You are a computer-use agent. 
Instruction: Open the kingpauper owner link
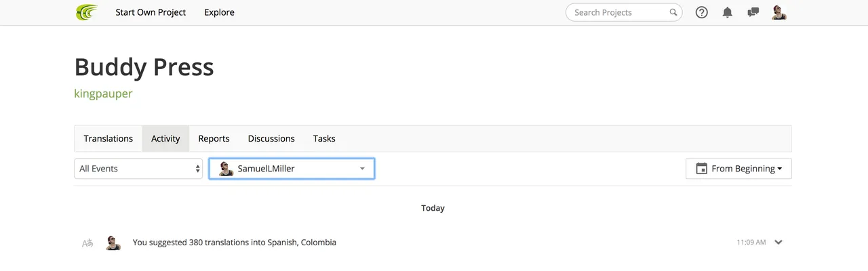click(x=103, y=93)
